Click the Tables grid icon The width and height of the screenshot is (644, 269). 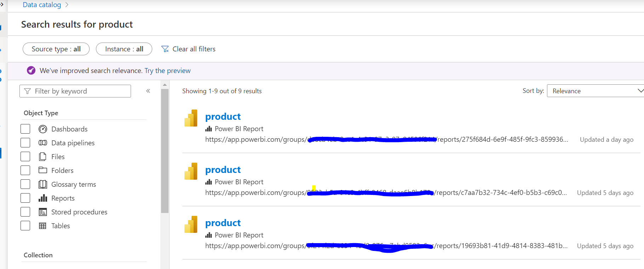click(x=42, y=226)
